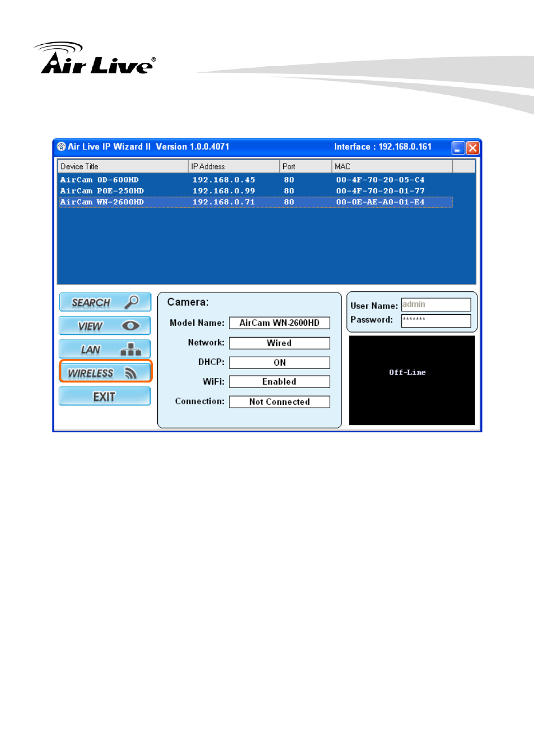Screen dimensions: 534x756
Task: Click the network icon on LAN
Action: click(131, 349)
